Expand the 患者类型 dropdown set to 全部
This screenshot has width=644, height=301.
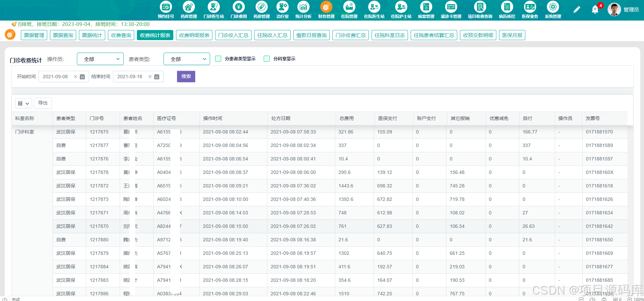point(187,59)
